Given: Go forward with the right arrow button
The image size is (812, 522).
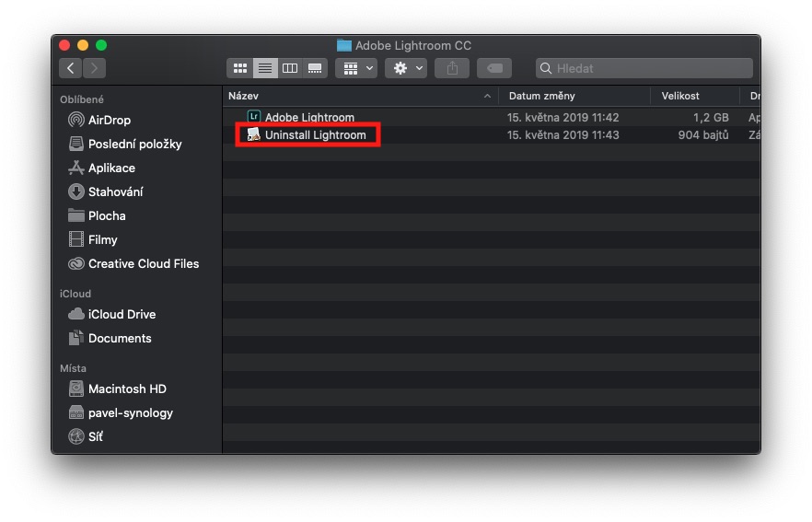Looking at the screenshot, I should pyautogui.click(x=94, y=68).
